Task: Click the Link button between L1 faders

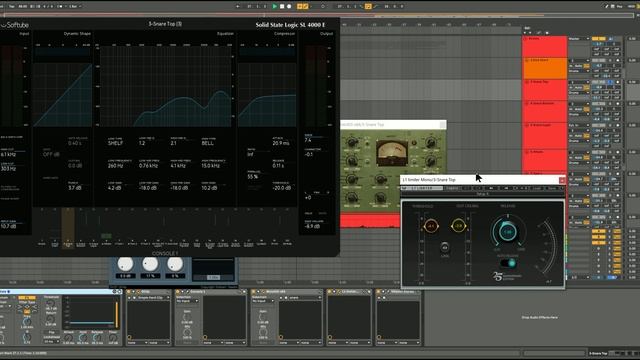Action: point(444,247)
